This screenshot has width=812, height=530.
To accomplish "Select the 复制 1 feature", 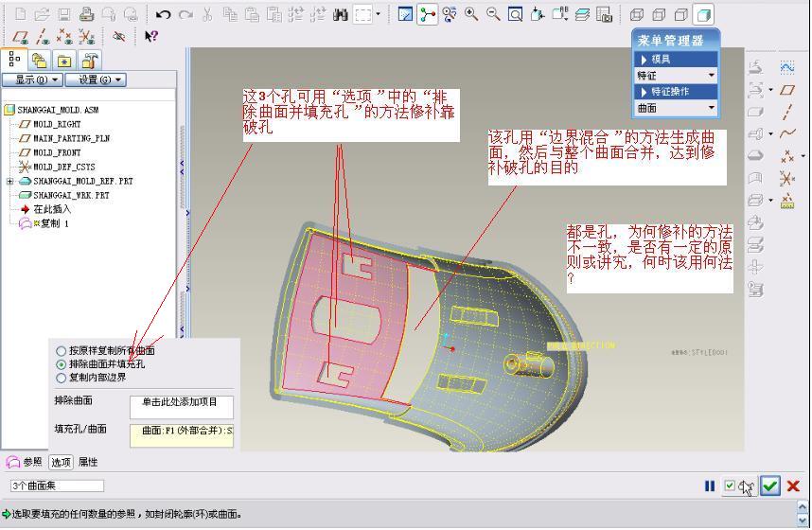I will point(54,223).
